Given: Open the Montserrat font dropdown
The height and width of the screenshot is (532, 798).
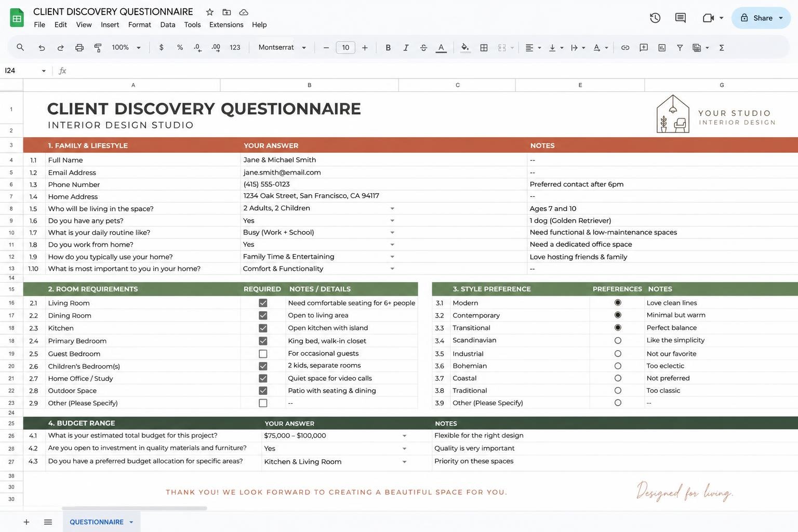Looking at the screenshot, I should [x=282, y=47].
